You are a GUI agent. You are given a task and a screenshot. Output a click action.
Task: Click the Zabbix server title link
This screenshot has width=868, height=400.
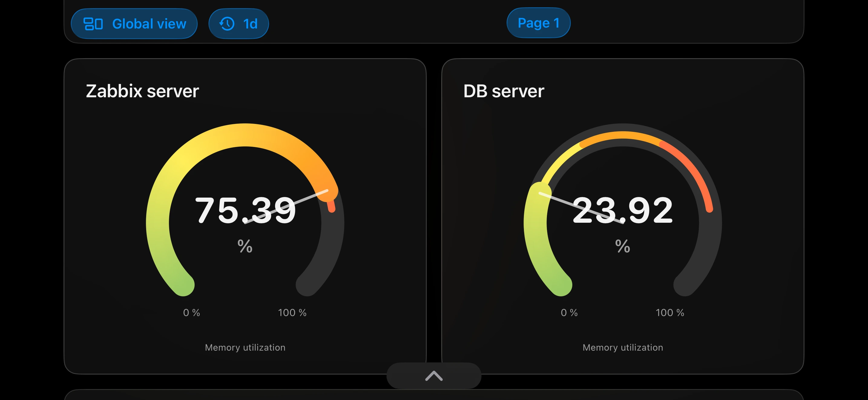tap(143, 90)
